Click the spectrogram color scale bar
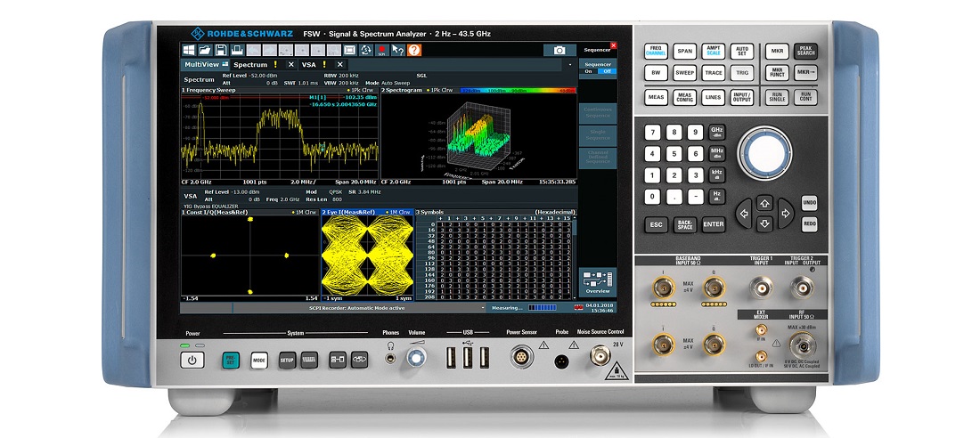The width and height of the screenshot is (980, 438). [x=519, y=91]
